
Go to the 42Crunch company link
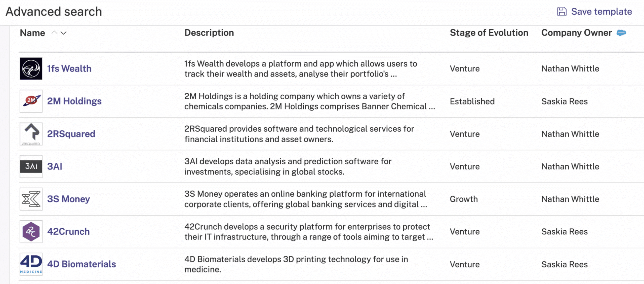point(68,231)
